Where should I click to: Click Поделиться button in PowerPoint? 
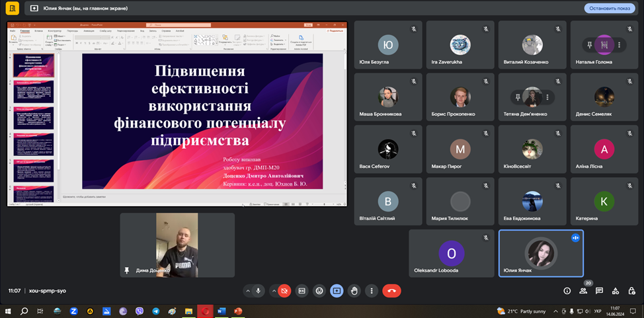(335, 31)
